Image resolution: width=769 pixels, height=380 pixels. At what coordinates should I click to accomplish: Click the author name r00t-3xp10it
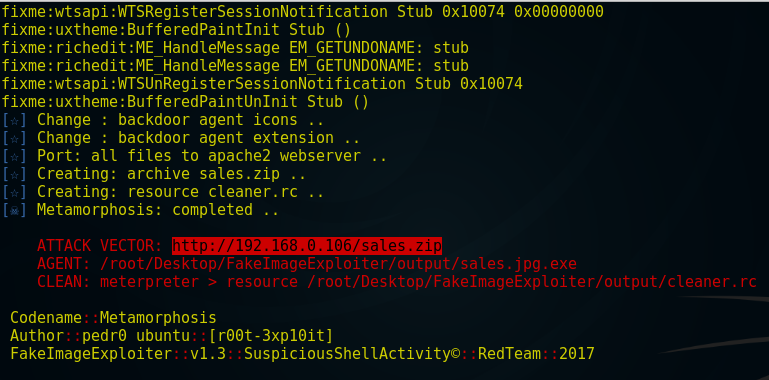coord(271,336)
